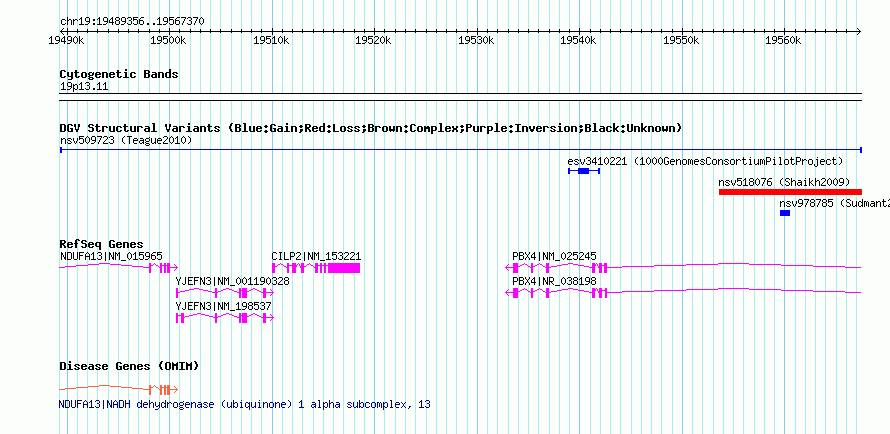Click the Cytogenetic Bands track title
Screen dimensions: 890x434
pos(119,74)
